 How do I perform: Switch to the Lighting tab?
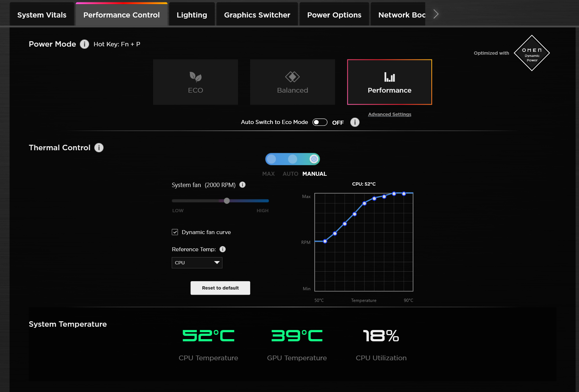(x=192, y=15)
